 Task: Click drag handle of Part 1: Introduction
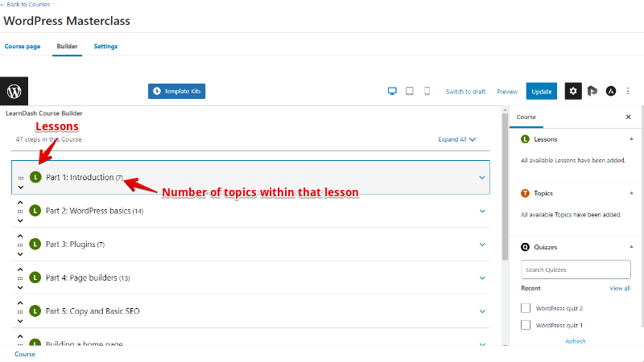(x=21, y=178)
